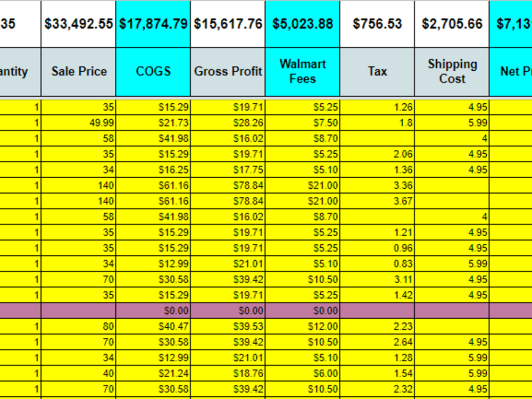The image size is (532, 399).
Task: Click shipping 5.99 in the 0.83 tax row
Action: click(452, 264)
